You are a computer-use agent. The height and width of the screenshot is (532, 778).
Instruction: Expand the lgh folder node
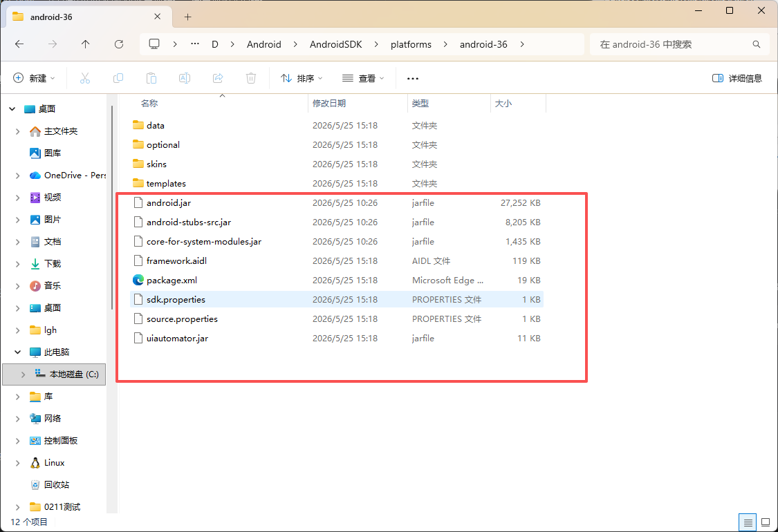tap(18, 330)
